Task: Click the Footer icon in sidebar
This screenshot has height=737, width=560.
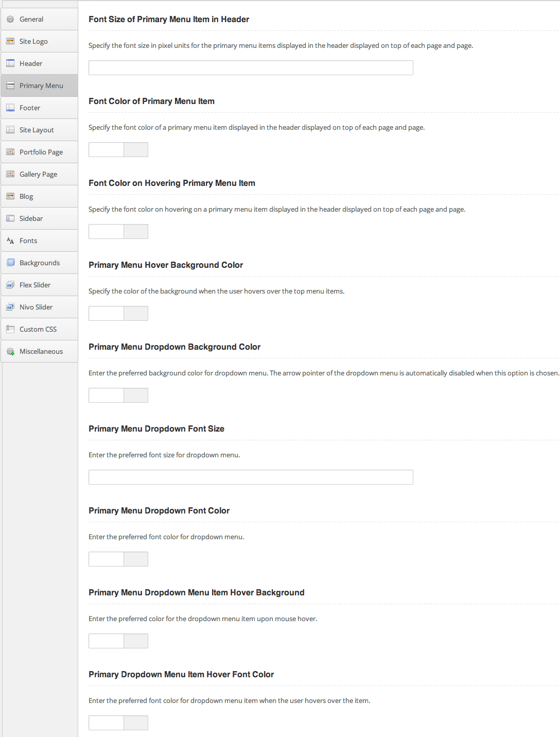Action: click(10, 108)
